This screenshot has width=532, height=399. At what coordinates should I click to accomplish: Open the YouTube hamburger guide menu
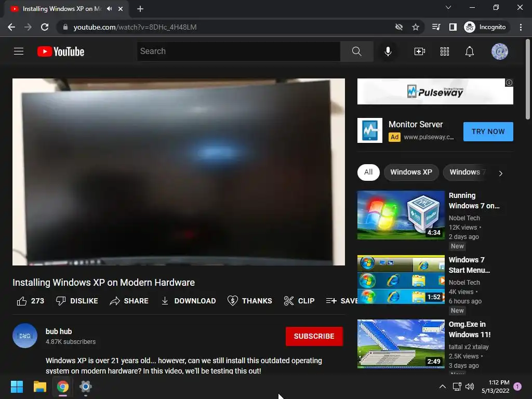coord(19,51)
